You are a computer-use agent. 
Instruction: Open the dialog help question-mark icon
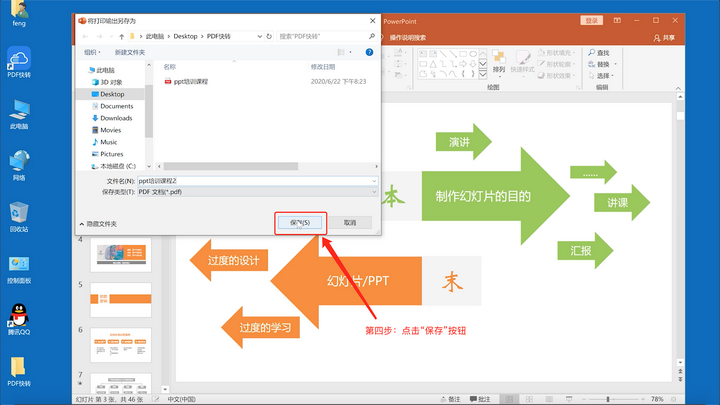click(x=369, y=52)
